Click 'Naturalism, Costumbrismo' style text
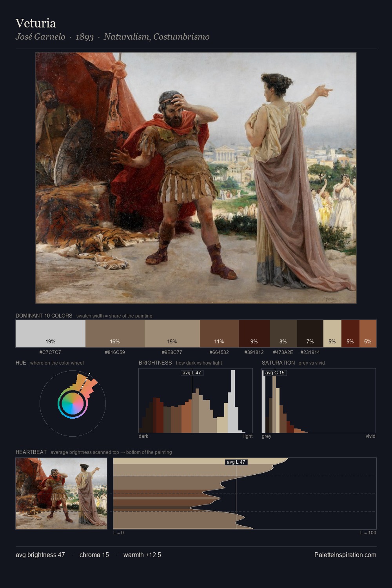The height and width of the screenshot is (588, 392). (x=157, y=37)
